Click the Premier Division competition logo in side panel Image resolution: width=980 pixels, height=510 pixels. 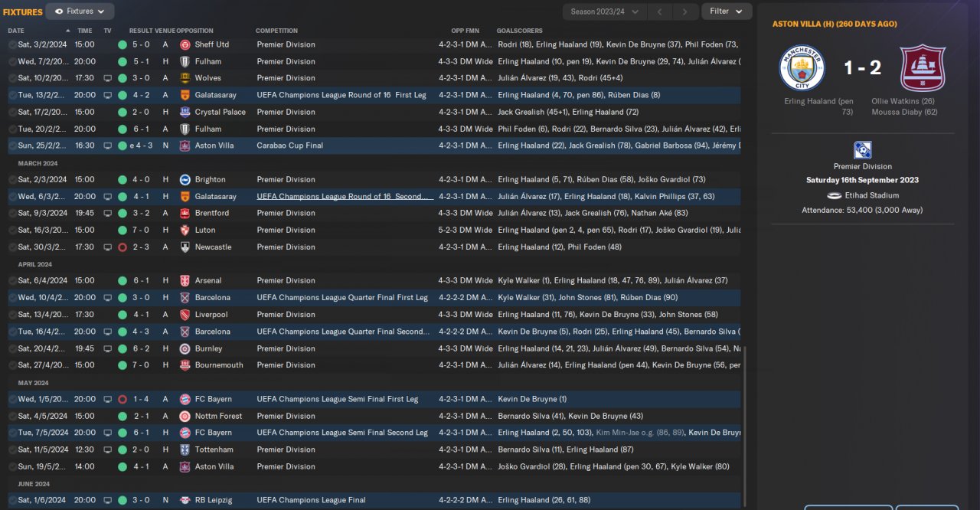click(863, 150)
